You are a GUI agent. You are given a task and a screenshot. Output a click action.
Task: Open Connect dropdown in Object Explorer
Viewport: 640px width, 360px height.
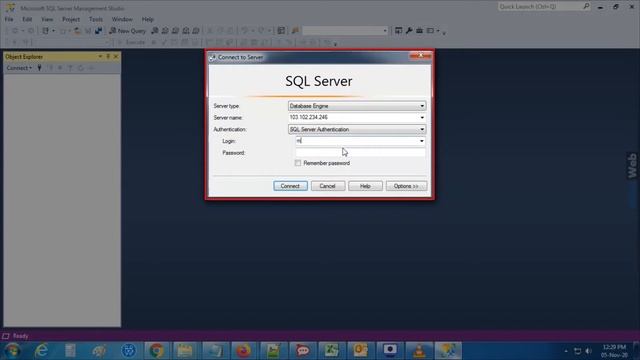point(19,68)
